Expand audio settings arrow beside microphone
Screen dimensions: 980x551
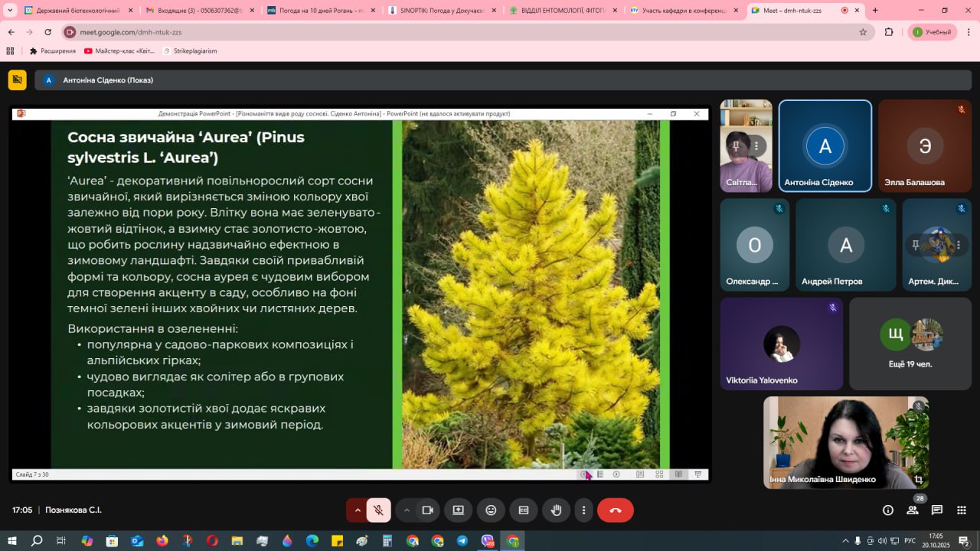tap(357, 510)
